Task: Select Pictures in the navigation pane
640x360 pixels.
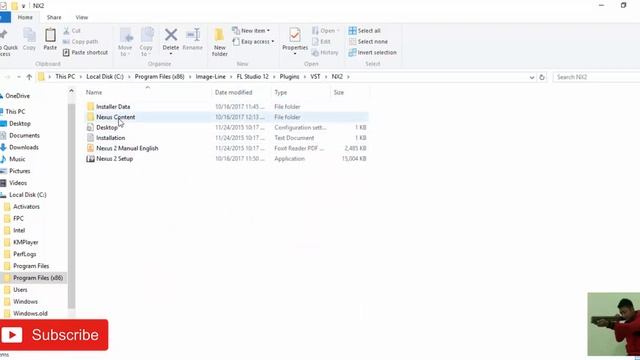Action: [20, 171]
